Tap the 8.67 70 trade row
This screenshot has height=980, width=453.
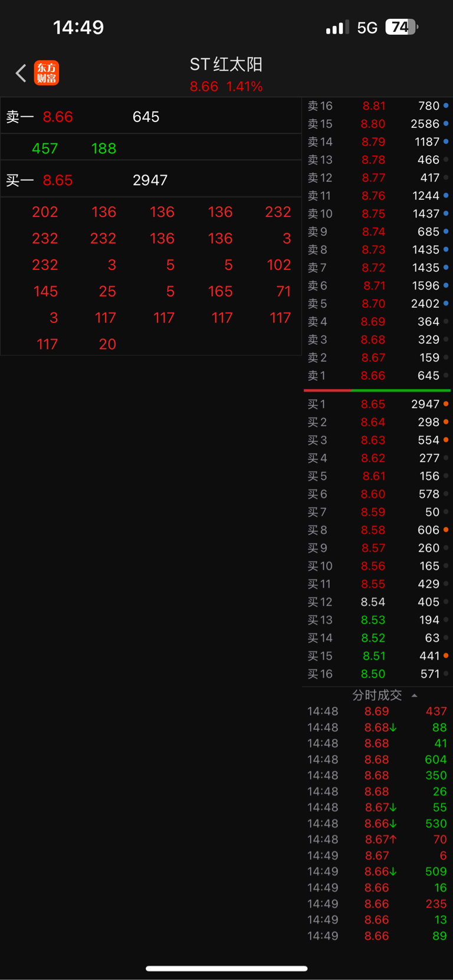coord(377,840)
